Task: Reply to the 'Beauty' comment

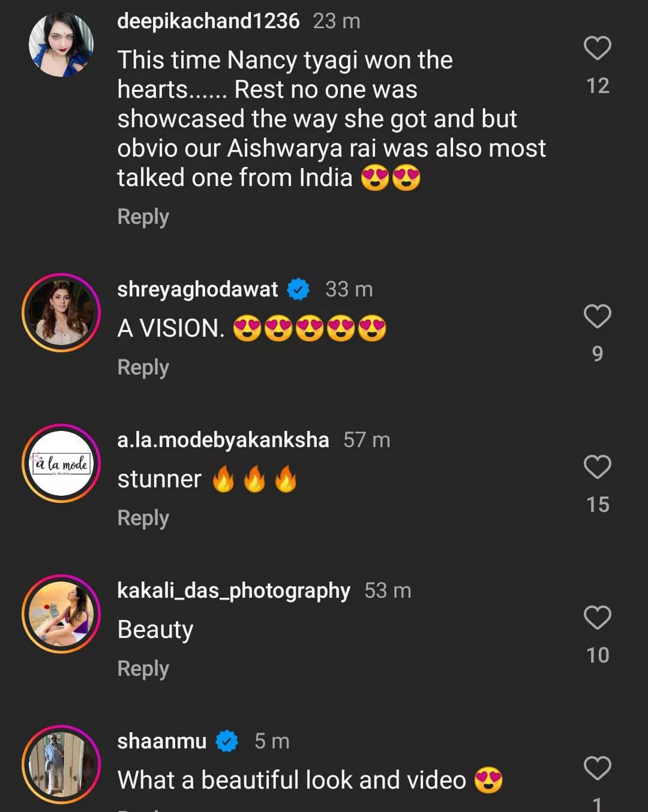Action: (x=143, y=669)
